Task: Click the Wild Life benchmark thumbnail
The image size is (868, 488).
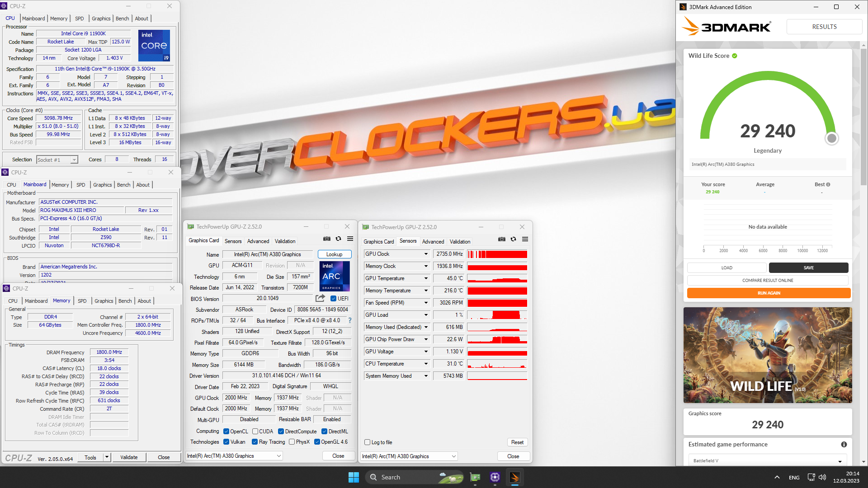Action: click(x=768, y=355)
